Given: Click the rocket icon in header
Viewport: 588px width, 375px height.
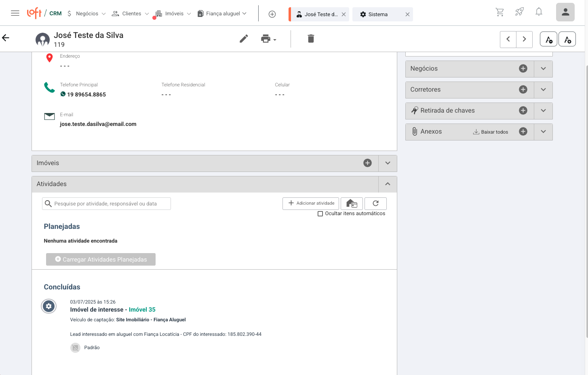Looking at the screenshot, I should click(x=519, y=12).
